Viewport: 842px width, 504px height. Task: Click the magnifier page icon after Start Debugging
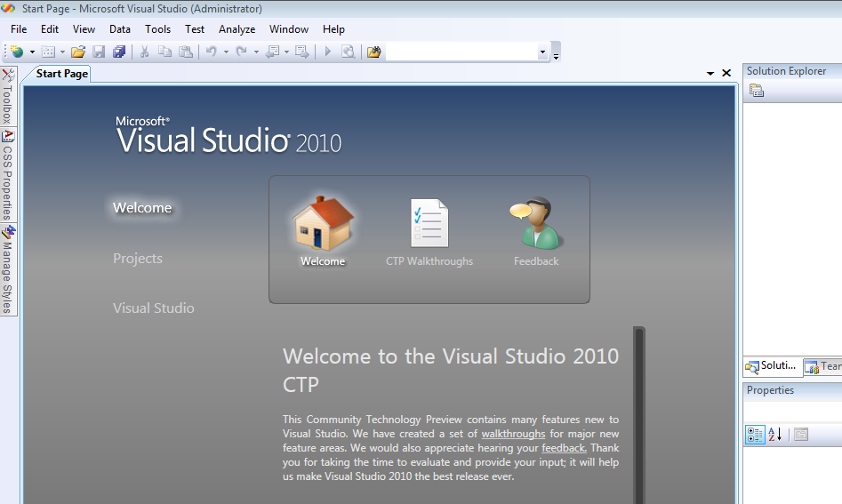348,52
